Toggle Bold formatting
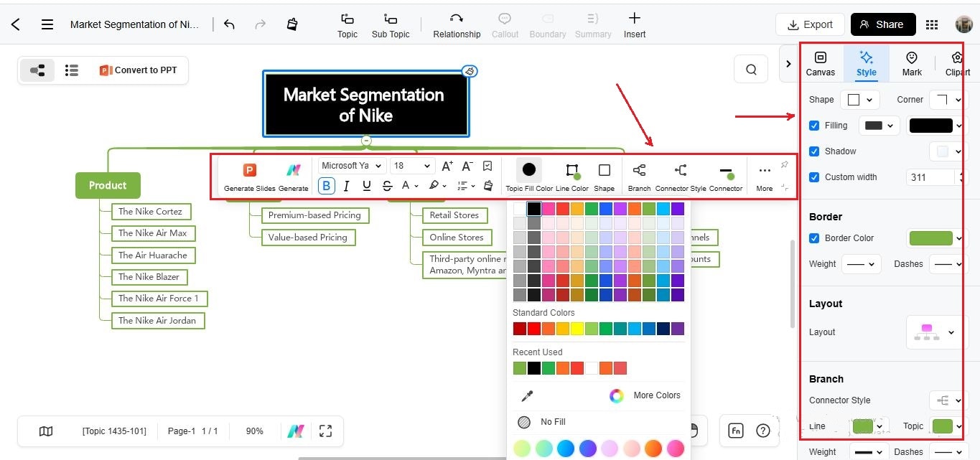Viewport: 980px width, 460px height. click(x=326, y=186)
